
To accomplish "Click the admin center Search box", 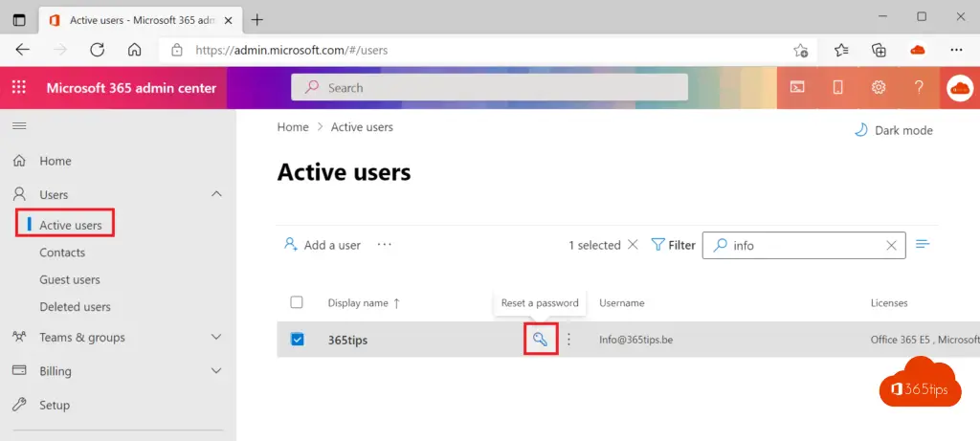I will pos(489,87).
